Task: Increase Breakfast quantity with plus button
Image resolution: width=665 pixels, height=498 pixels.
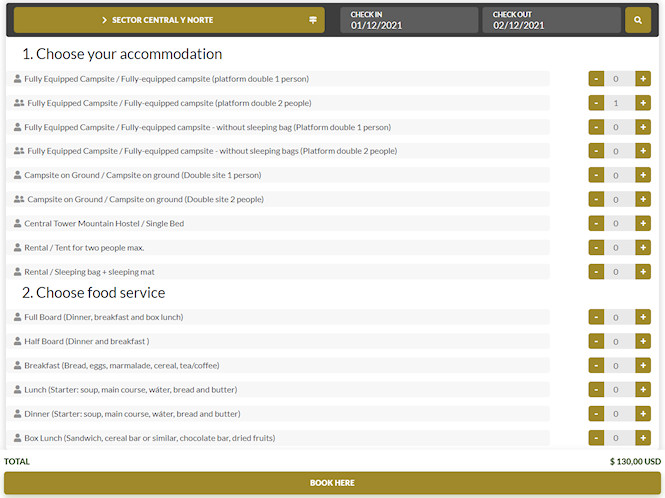Action: click(642, 366)
